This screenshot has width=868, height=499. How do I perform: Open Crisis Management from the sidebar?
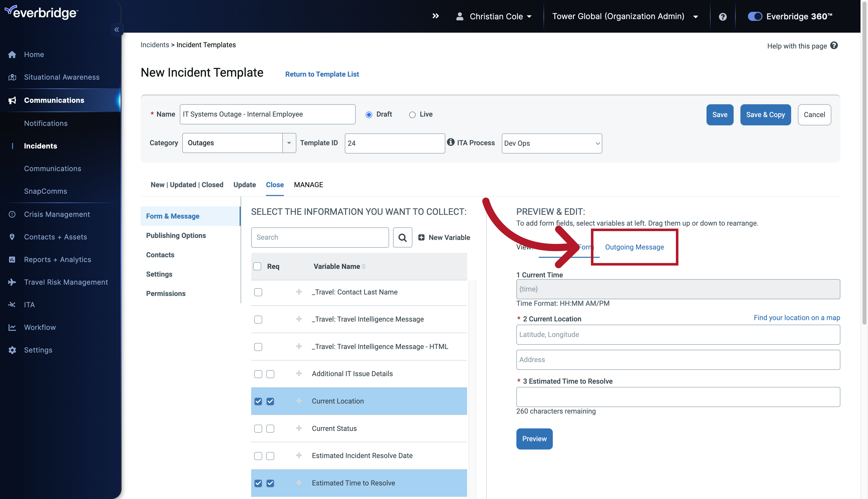12,214
